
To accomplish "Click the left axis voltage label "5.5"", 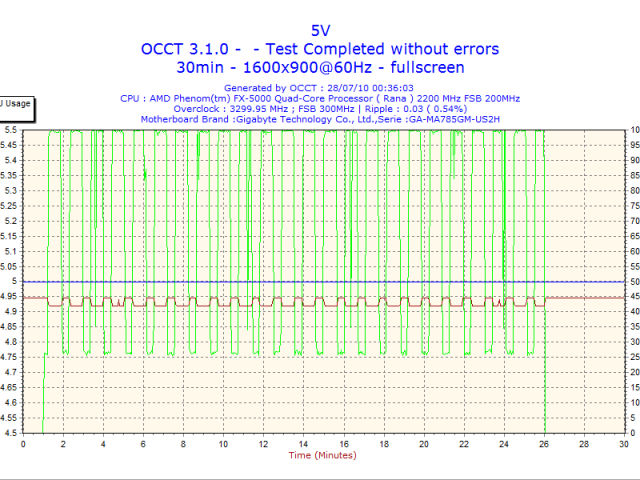I will (x=11, y=130).
